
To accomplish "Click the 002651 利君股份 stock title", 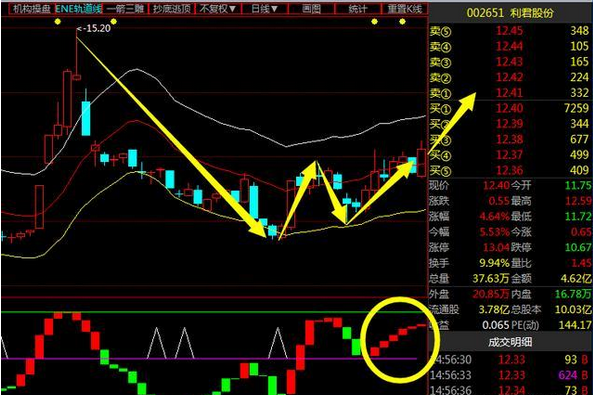I will [510, 13].
